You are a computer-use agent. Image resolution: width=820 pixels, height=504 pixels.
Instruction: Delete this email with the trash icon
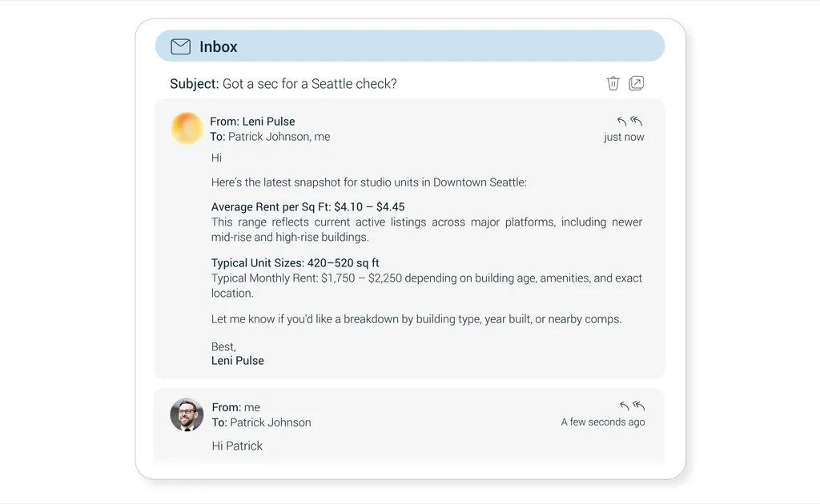coord(613,83)
